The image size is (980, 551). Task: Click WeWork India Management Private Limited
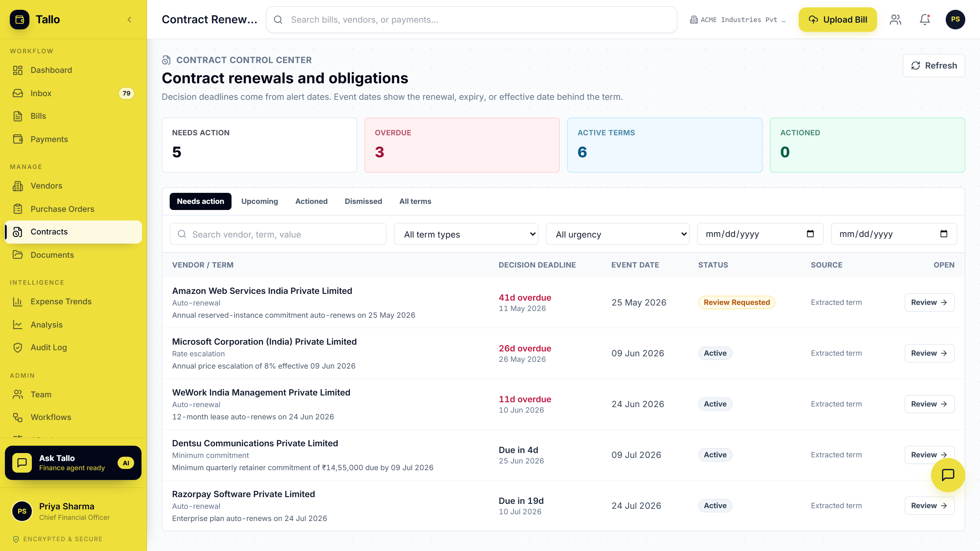pyautogui.click(x=261, y=392)
